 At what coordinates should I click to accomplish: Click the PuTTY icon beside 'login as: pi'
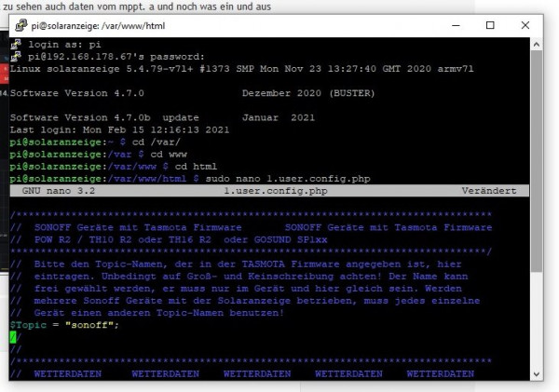[x=17, y=46]
